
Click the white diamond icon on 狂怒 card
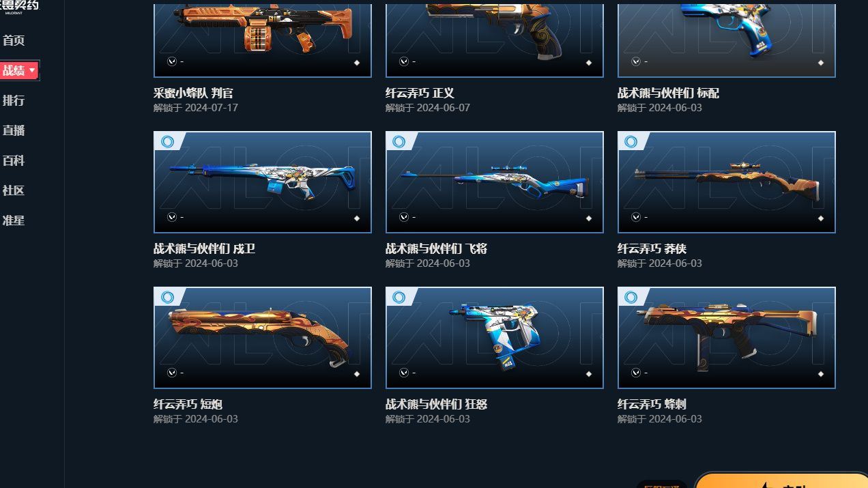tap(589, 374)
